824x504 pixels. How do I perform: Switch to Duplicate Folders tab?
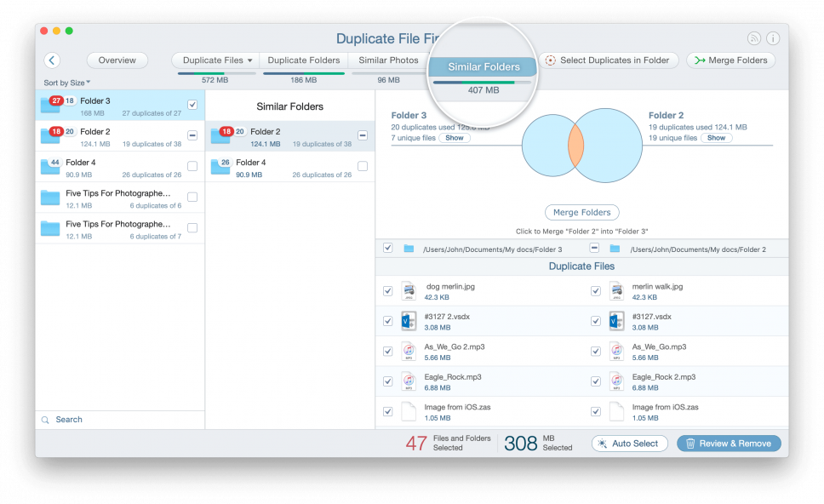[x=304, y=60]
